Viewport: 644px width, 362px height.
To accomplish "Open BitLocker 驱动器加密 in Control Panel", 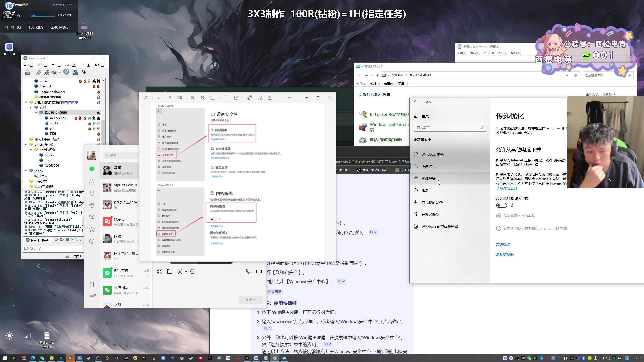I will click(x=389, y=114).
